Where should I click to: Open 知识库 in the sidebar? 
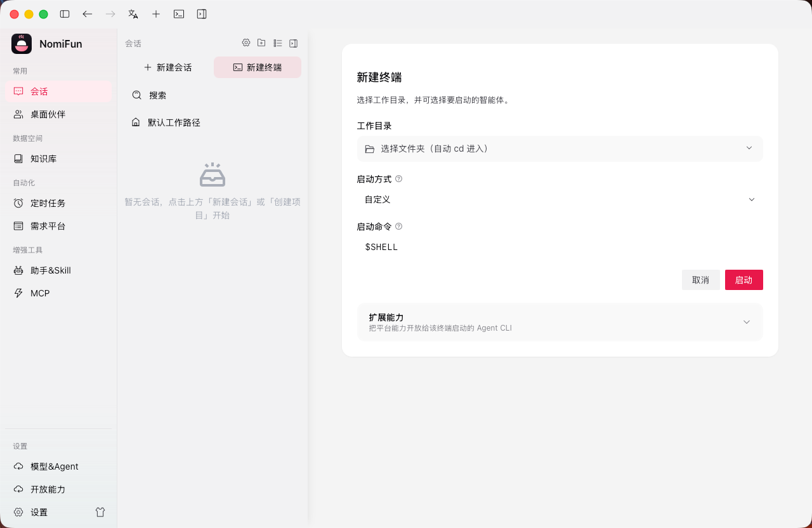click(58, 159)
